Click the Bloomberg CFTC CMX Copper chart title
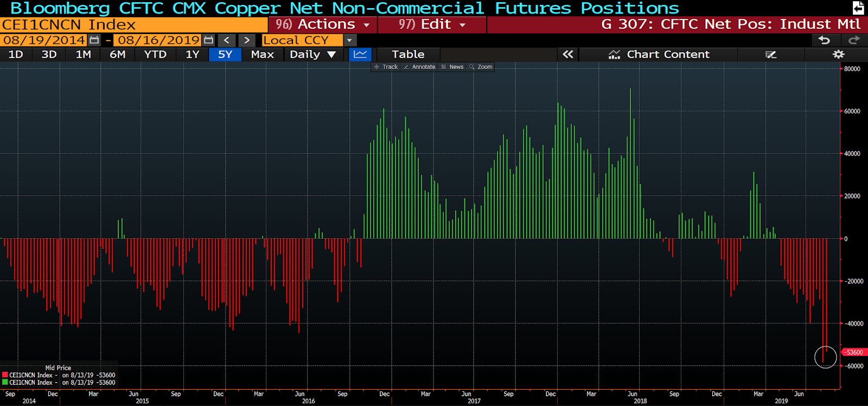The image size is (868, 406). click(x=345, y=8)
